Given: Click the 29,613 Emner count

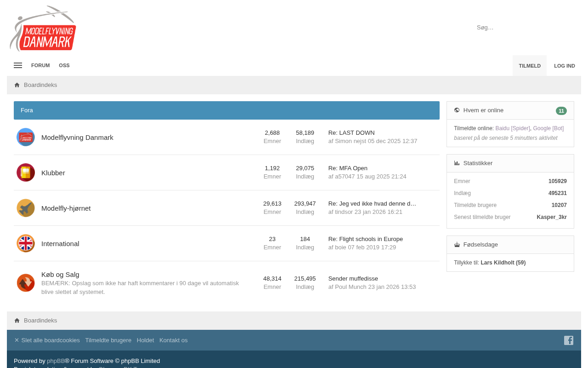Looking at the screenshot, I should pos(272,204).
